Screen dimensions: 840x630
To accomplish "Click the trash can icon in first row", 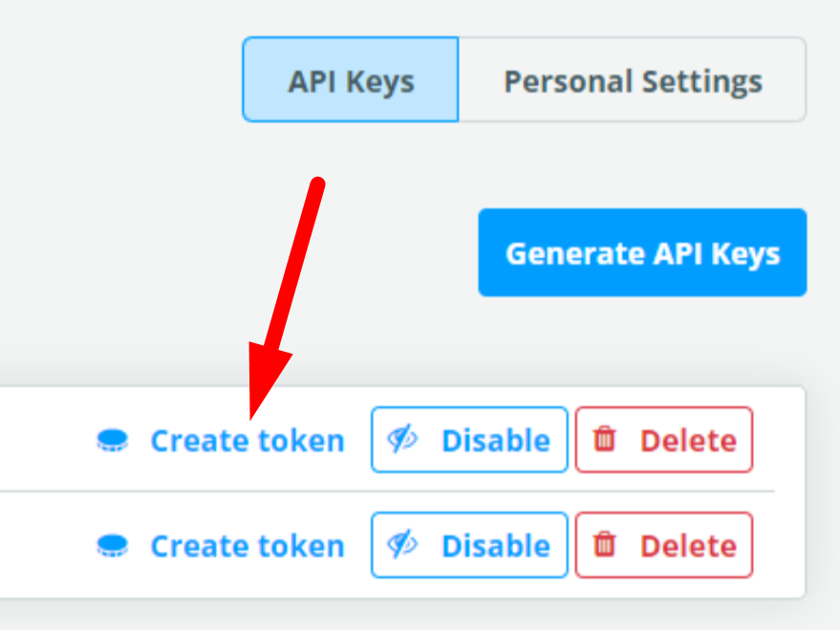I will (x=605, y=439).
